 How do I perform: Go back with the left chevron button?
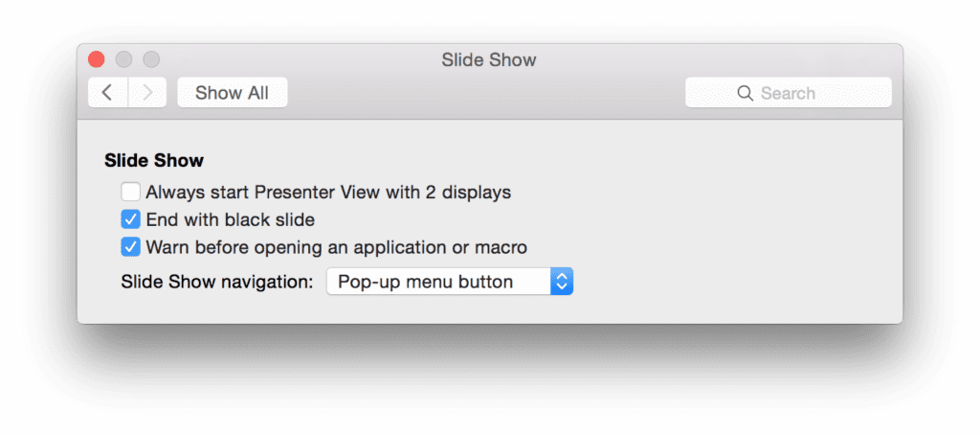(108, 93)
